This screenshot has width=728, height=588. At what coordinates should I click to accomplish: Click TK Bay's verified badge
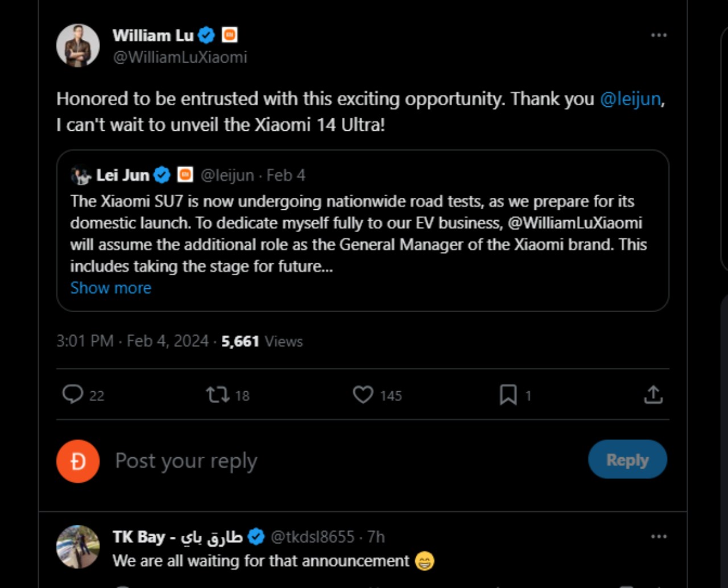pyautogui.click(x=256, y=536)
